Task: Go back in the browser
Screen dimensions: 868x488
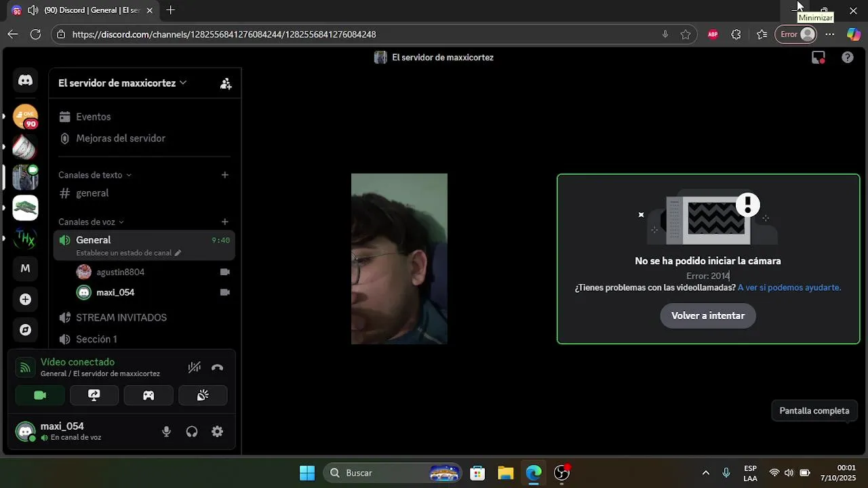Action: pyautogui.click(x=12, y=34)
